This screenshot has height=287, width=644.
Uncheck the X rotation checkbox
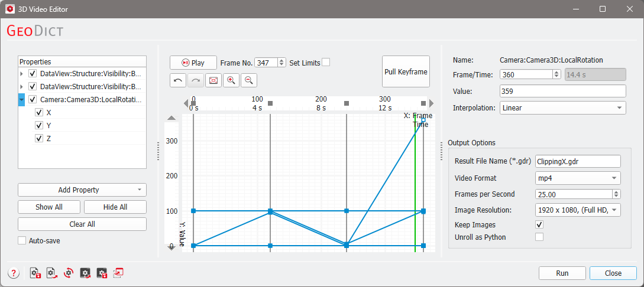click(40, 112)
